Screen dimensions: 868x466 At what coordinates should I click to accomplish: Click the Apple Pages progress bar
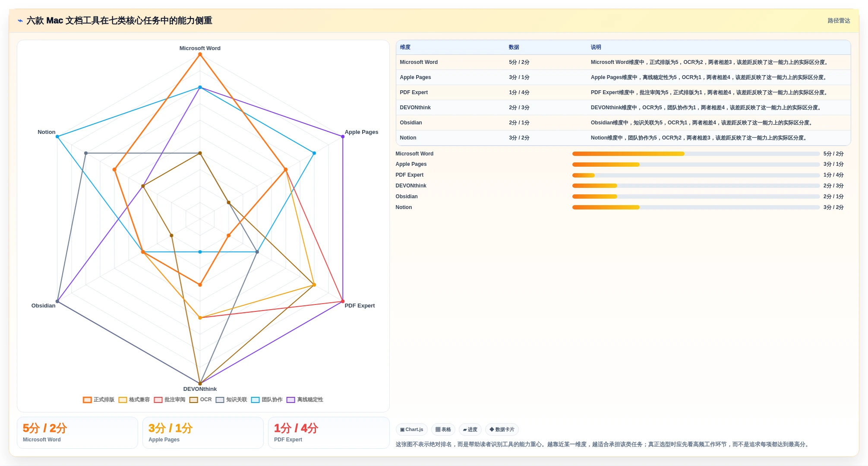696,165
